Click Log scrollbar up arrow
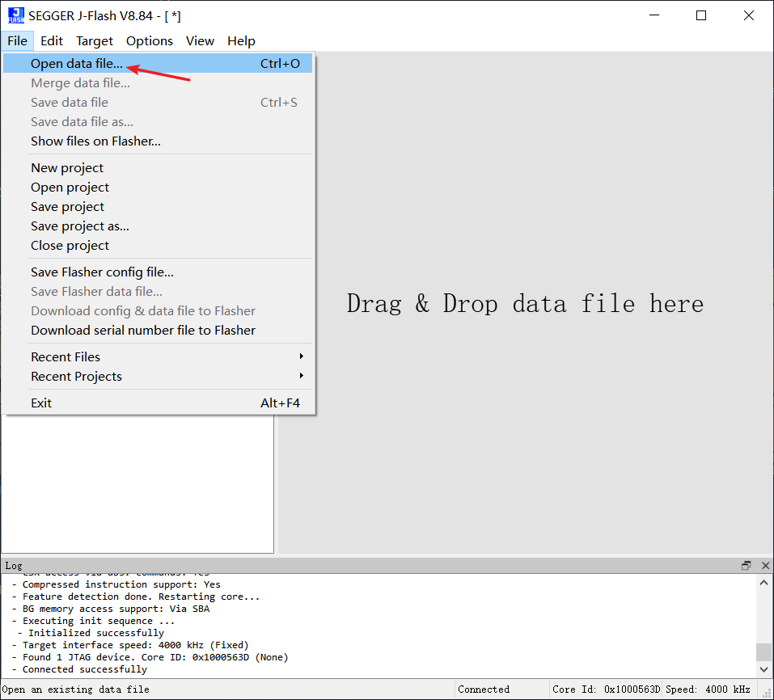This screenshot has height=700, width=774. 763,583
